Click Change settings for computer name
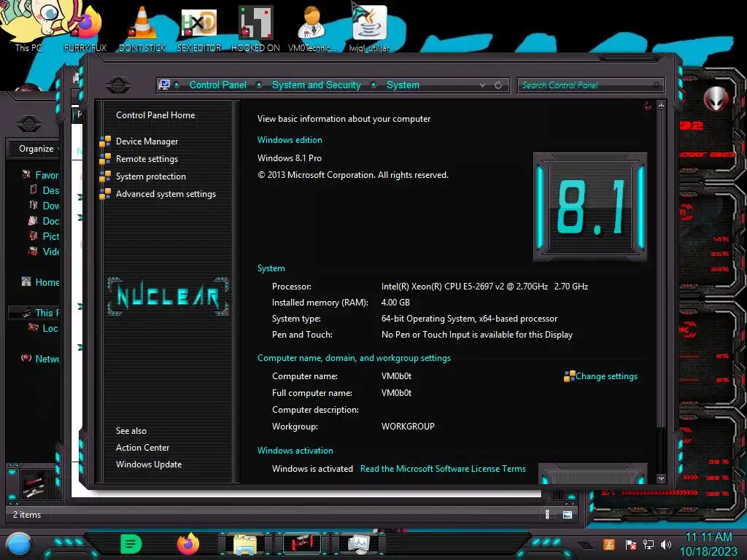Viewport: 747px width, 560px height. 606,376
